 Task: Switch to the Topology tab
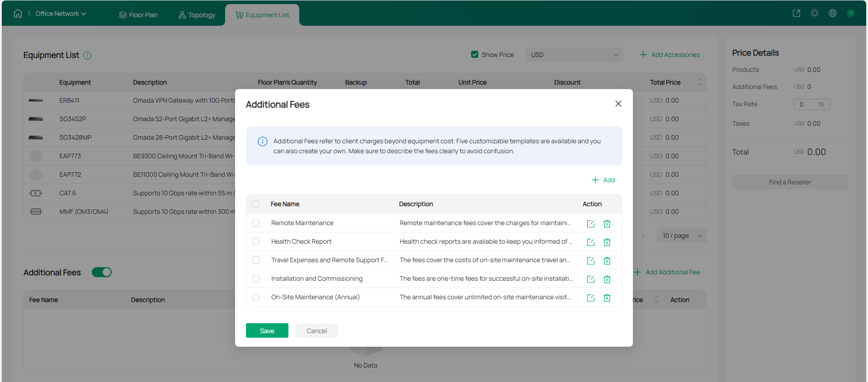(x=197, y=15)
